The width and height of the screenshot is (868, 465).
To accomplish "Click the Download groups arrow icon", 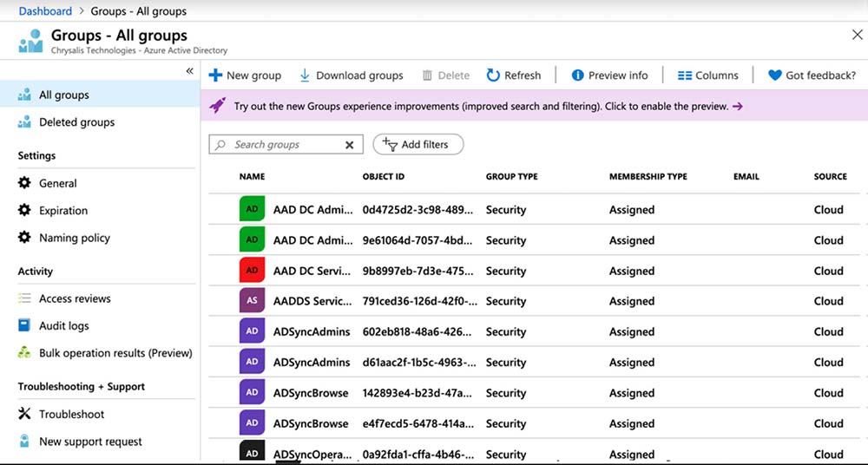I will click(305, 75).
